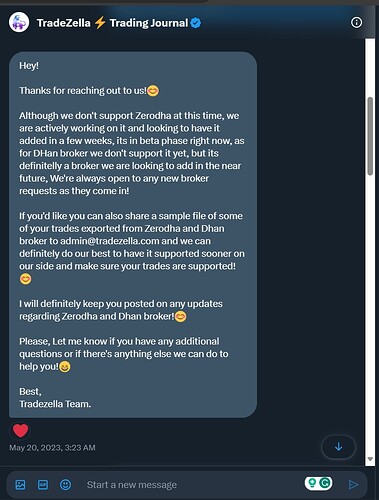The width and height of the screenshot is (379, 500).
Task: Select the message bubble beginning with 'Hey!'
Action: click(x=133, y=234)
